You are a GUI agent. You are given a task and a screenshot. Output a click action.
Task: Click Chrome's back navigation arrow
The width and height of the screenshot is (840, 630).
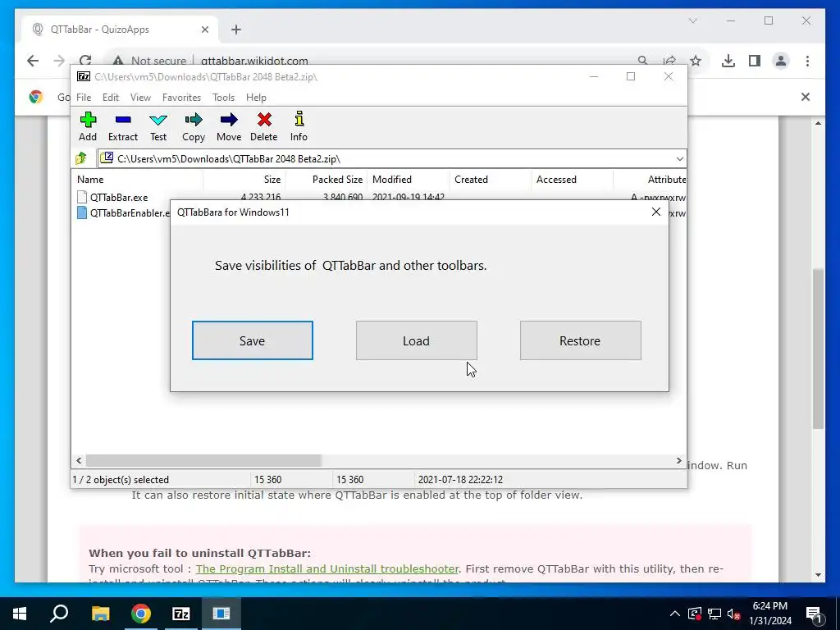click(33, 61)
